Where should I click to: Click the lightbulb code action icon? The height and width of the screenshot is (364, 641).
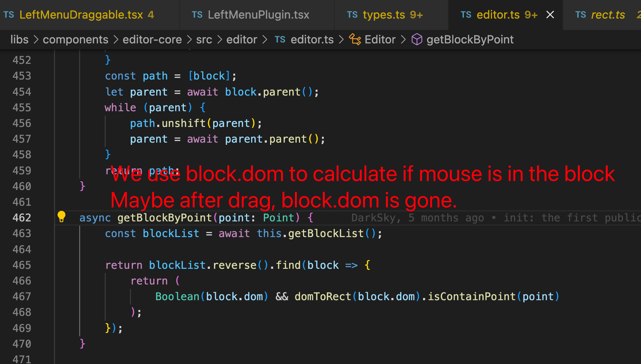click(61, 217)
